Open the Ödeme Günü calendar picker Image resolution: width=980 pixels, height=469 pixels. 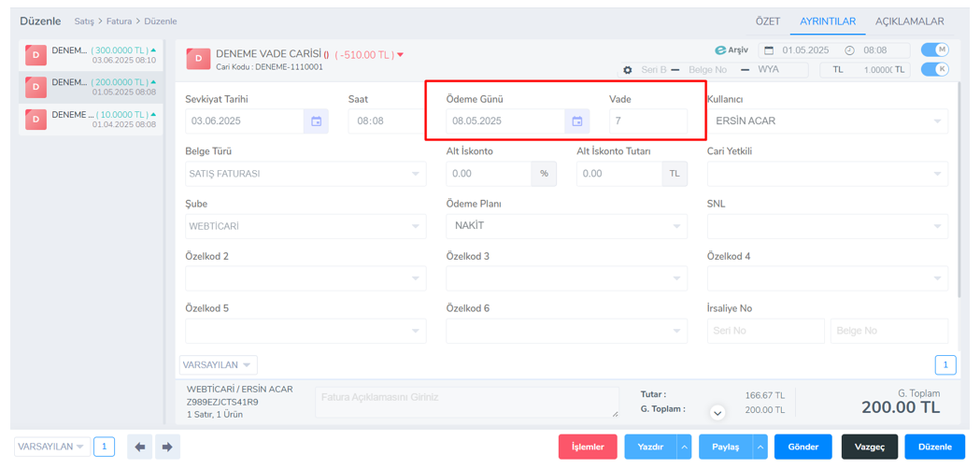(576, 121)
